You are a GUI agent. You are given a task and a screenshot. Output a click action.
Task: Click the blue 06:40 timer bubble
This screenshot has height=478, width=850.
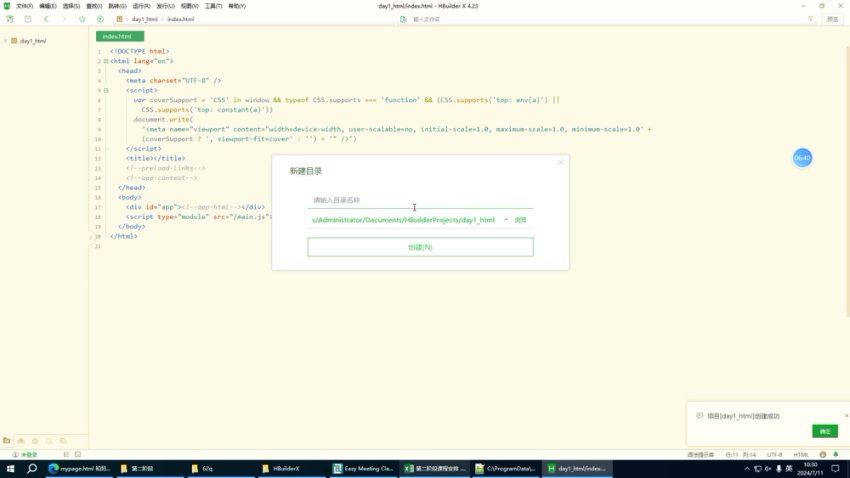(802, 158)
